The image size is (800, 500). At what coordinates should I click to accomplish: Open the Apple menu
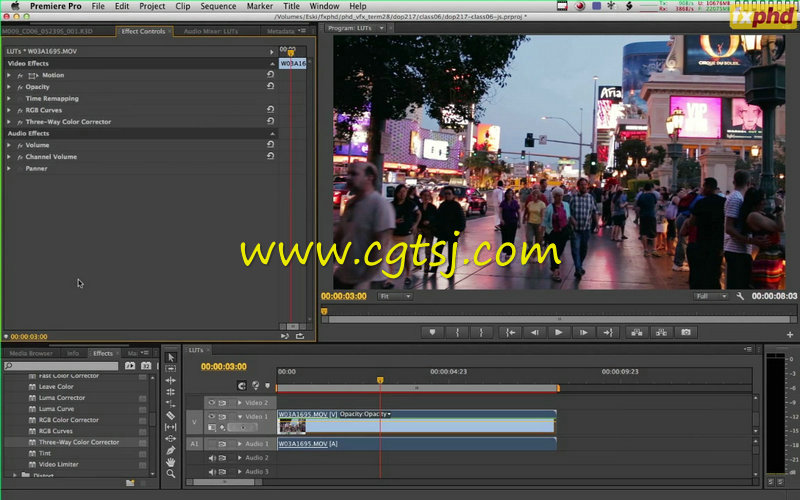[x=15, y=6]
